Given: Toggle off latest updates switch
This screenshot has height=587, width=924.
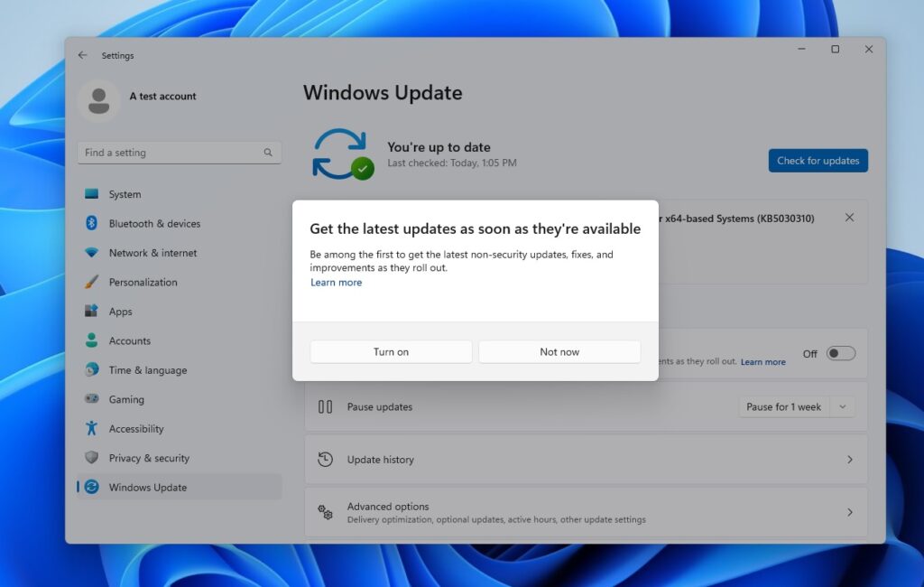Looking at the screenshot, I should pos(840,353).
